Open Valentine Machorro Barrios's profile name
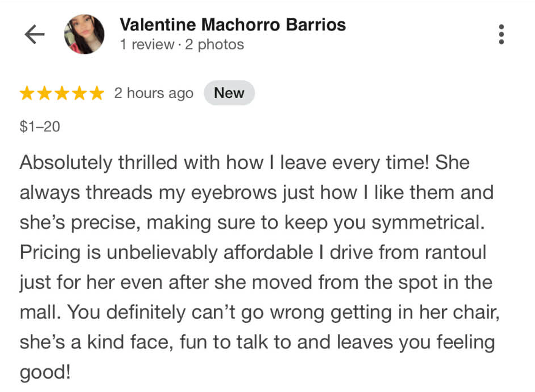Image resolution: width=535 pixels, height=392 pixels. tap(233, 24)
